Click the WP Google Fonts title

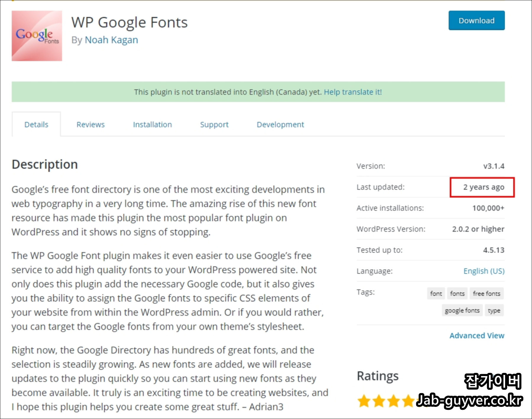[x=129, y=22]
